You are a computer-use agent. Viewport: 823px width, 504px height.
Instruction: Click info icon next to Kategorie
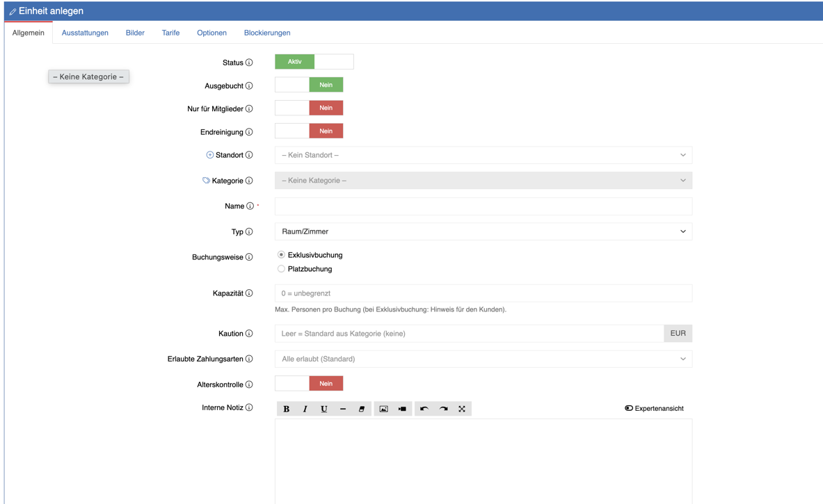[249, 181]
